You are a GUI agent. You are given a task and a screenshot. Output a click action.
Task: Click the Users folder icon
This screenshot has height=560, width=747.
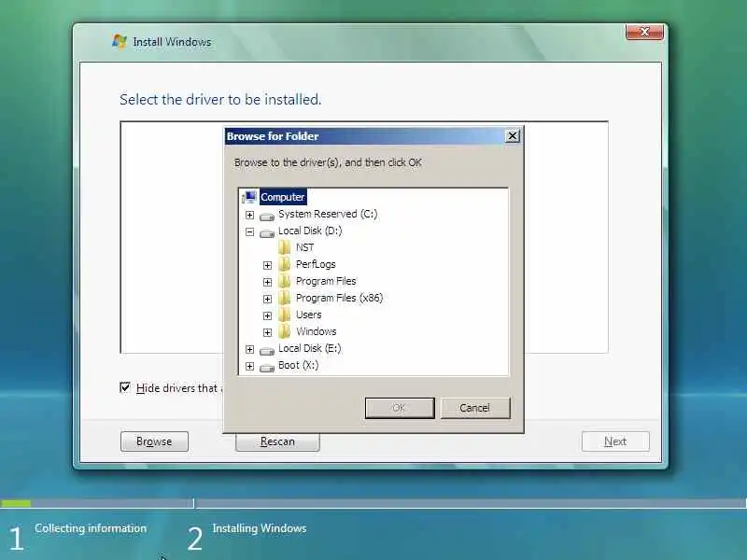(285, 315)
